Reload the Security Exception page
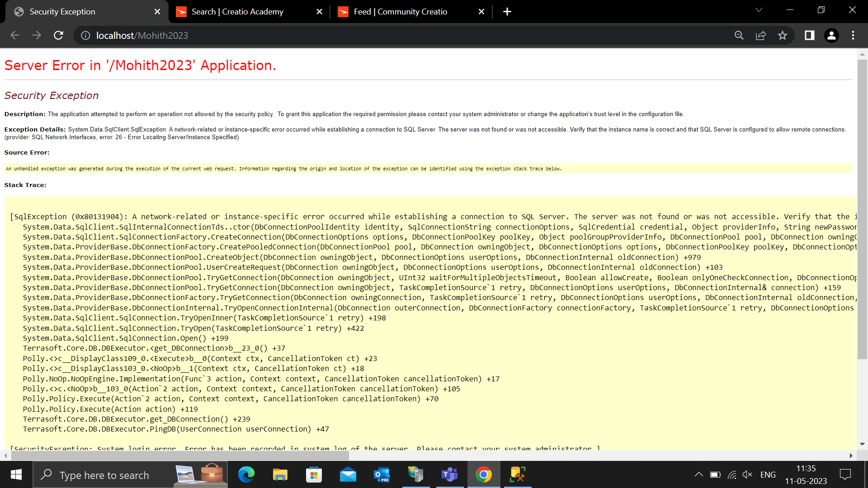Image resolution: width=868 pixels, height=488 pixels. (58, 35)
